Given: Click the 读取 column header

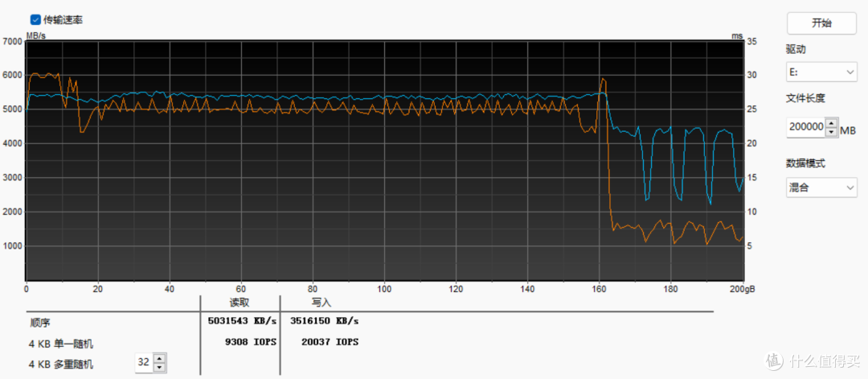Looking at the screenshot, I should click(x=240, y=303).
